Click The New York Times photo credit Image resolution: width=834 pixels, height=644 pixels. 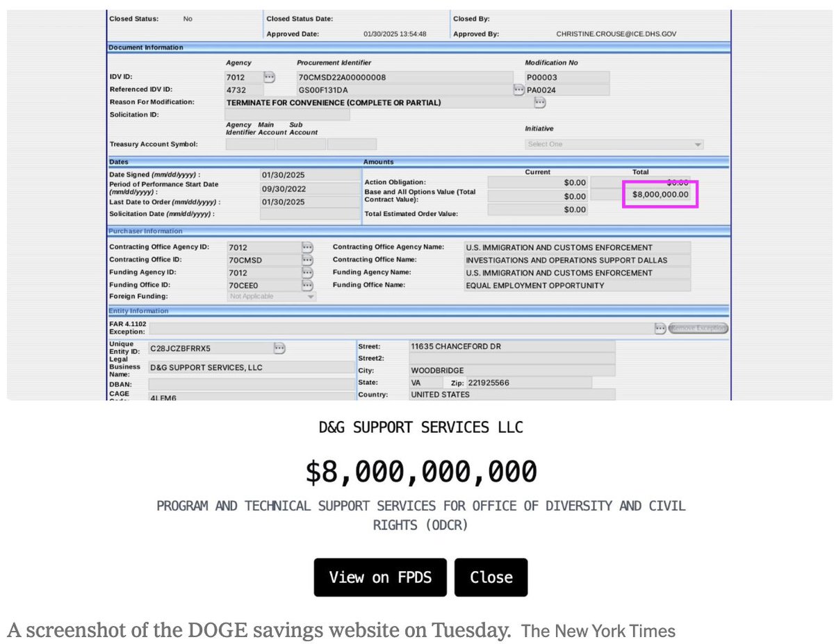tap(598, 631)
